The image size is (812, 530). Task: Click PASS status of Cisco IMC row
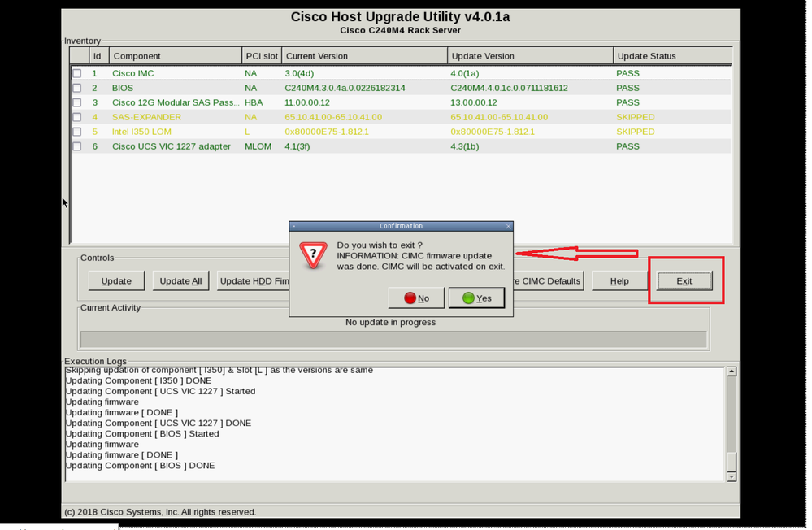627,74
